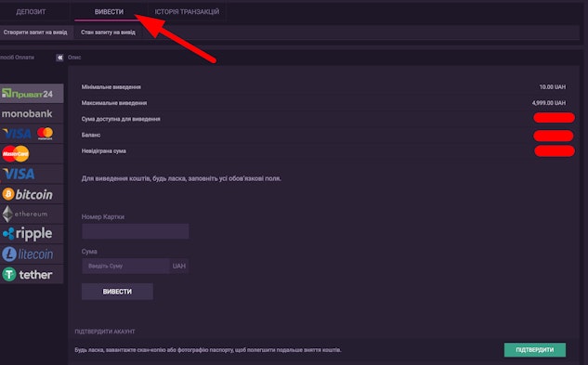Open ІСТОРІЯ ТРАНЗАКЦІЙ tab
588x365 pixels.
point(187,12)
